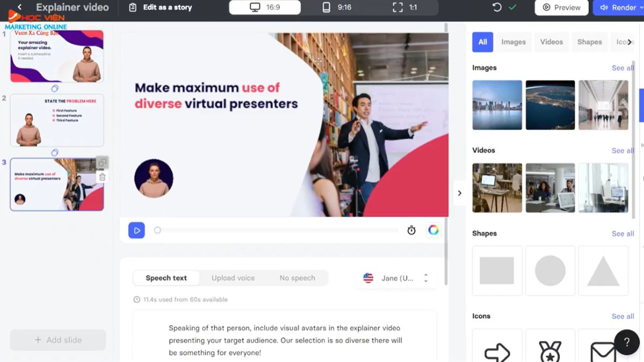Open the slide timing stopwatch

click(x=412, y=230)
